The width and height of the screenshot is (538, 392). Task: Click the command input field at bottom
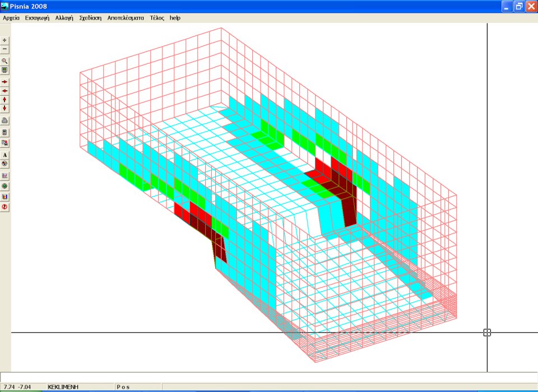tap(269, 377)
